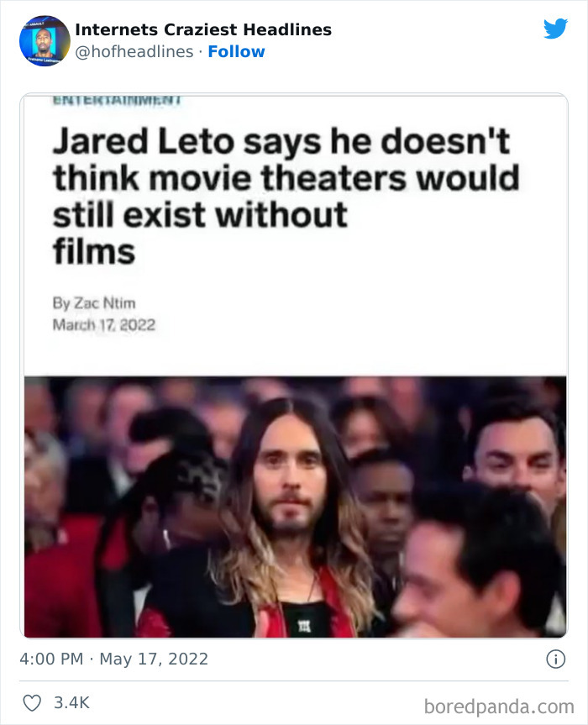This screenshot has height=725, width=588.
Task: Click the 3.4K likes count
Action: tap(71, 703)
